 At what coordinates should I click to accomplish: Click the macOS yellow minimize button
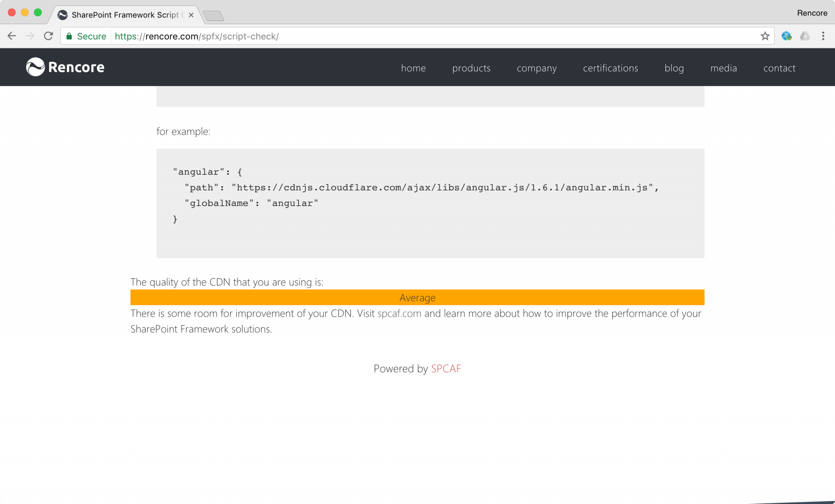tap(25, 13)
